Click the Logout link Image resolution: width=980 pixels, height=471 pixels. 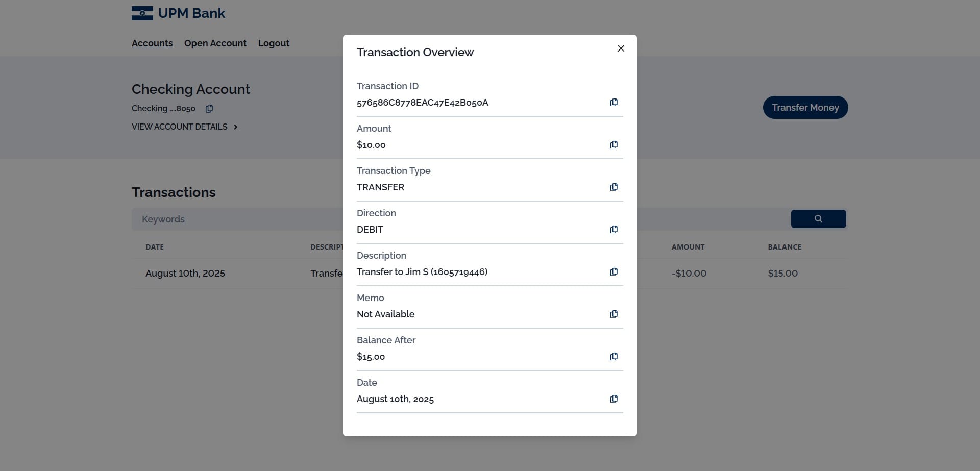[x=274, y=43]
